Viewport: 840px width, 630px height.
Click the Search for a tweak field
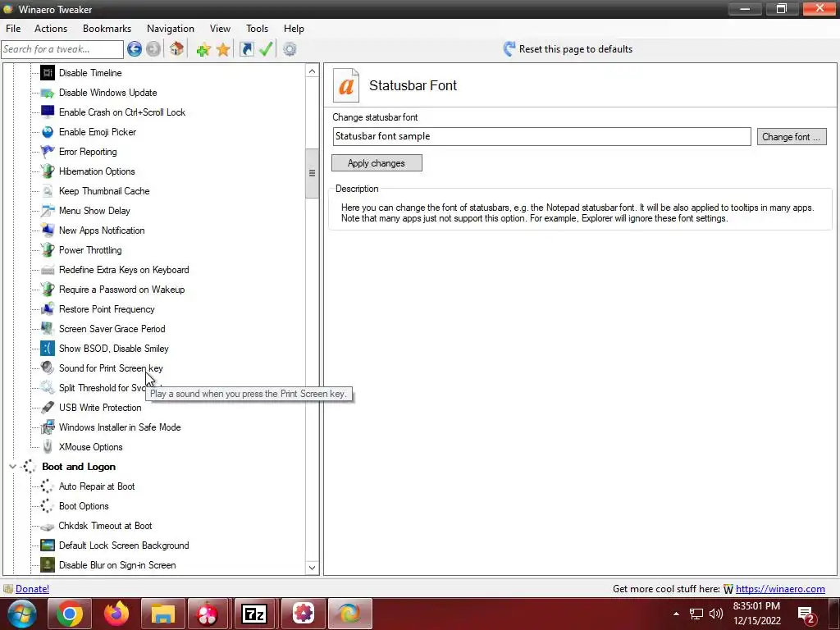click(62, 49)
